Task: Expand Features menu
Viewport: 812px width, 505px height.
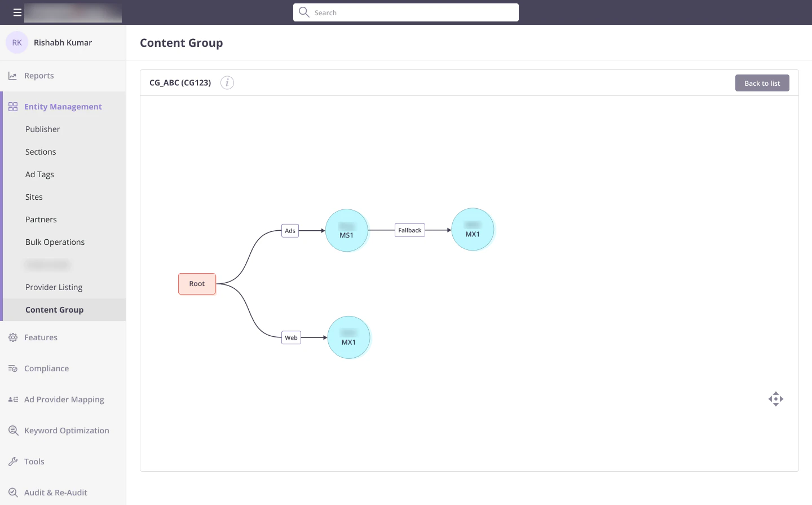Action: (x=41, y=337)
